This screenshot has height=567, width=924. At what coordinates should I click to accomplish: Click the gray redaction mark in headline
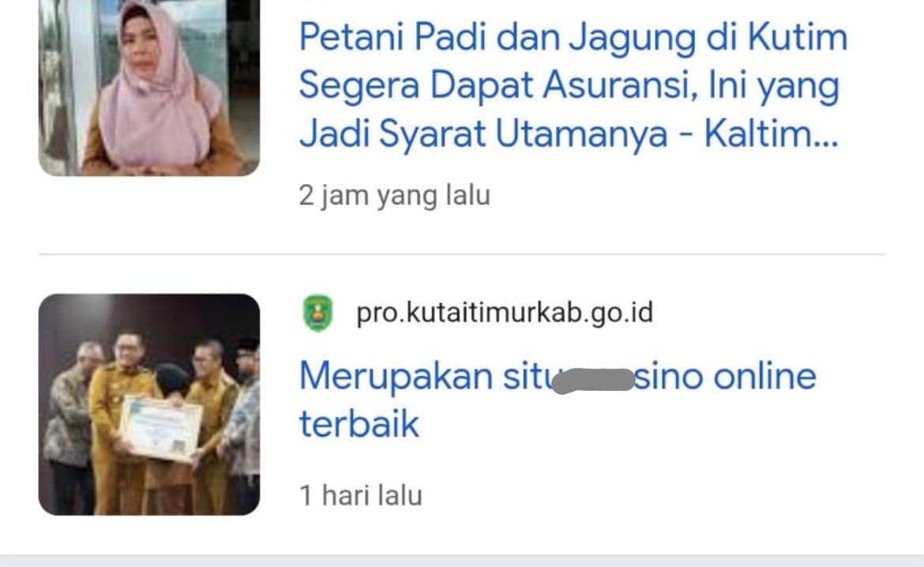point(593,380)
